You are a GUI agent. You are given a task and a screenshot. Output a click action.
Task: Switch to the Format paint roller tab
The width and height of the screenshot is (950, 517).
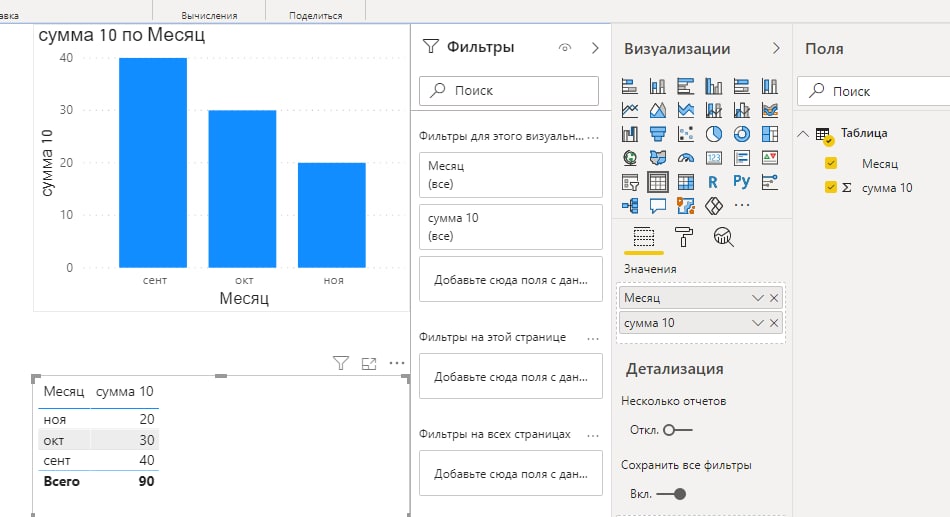[683, 236]
